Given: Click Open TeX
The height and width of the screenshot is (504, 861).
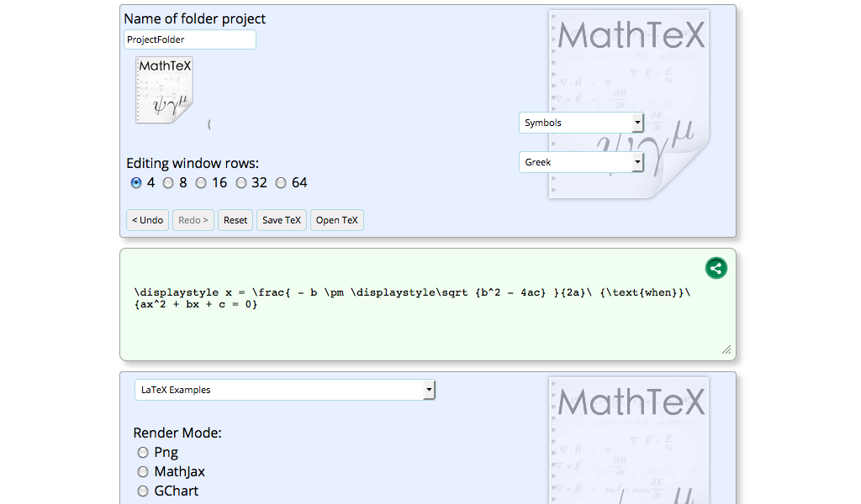Looking at the screenshot, I should coord(336,219).
